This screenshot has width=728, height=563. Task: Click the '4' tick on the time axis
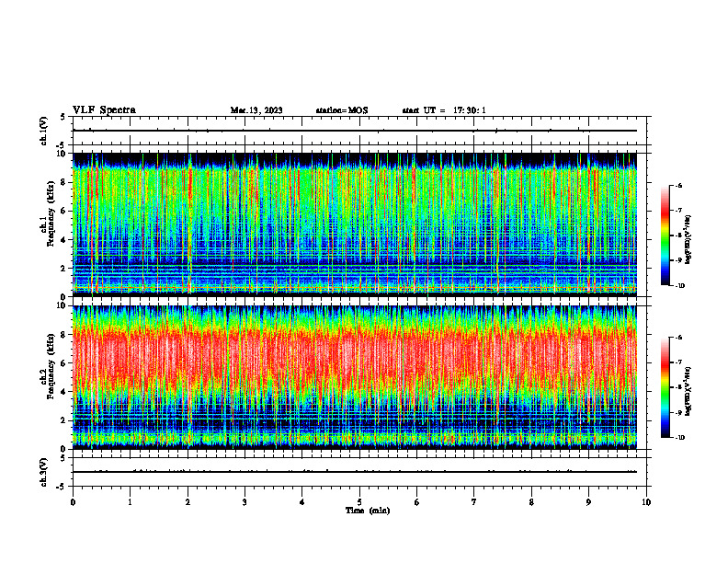(302, 502)
